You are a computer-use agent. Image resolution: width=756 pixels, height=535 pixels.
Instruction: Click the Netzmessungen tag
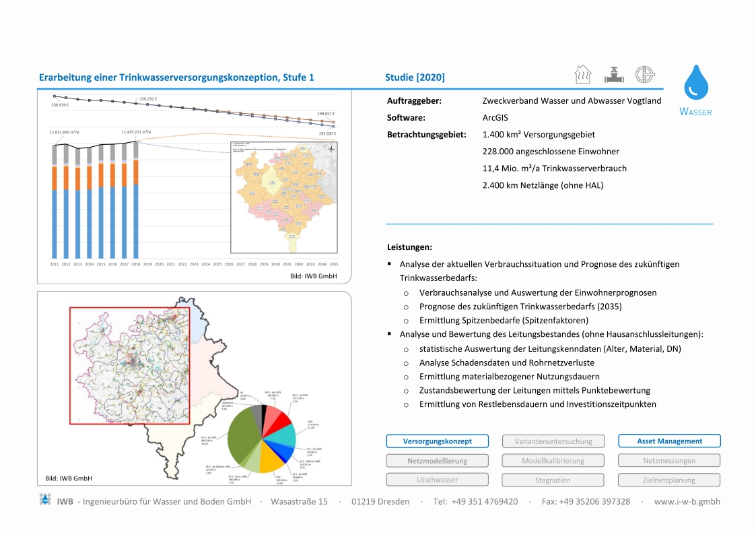click(669, 461)
